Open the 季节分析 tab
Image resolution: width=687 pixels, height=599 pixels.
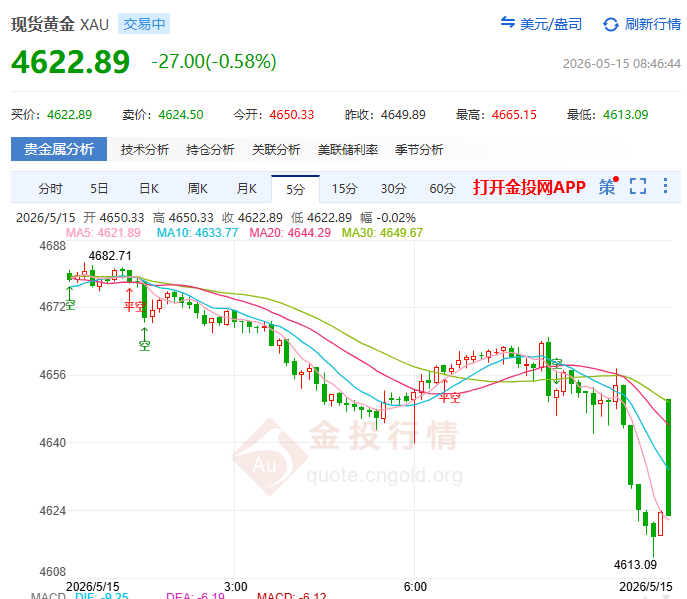coord(419,150)
